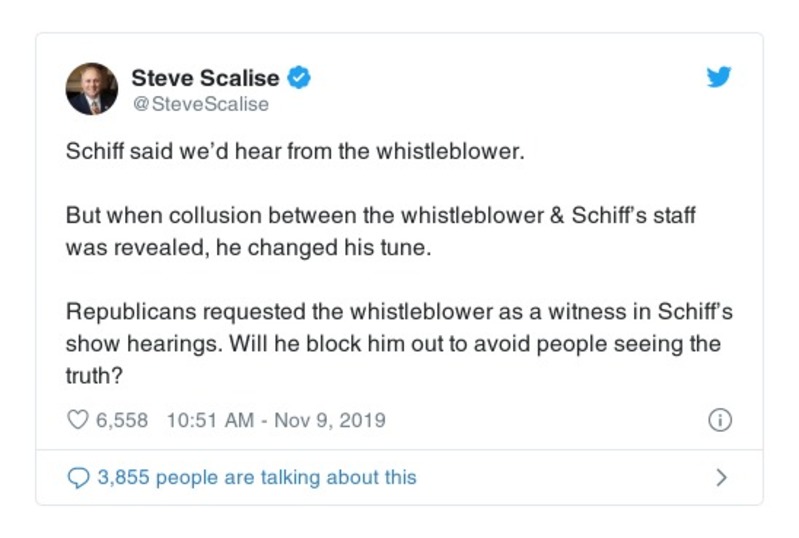Click the Steve Scalise display name
This screenshot has width=799, height=538.
(206, 77)
